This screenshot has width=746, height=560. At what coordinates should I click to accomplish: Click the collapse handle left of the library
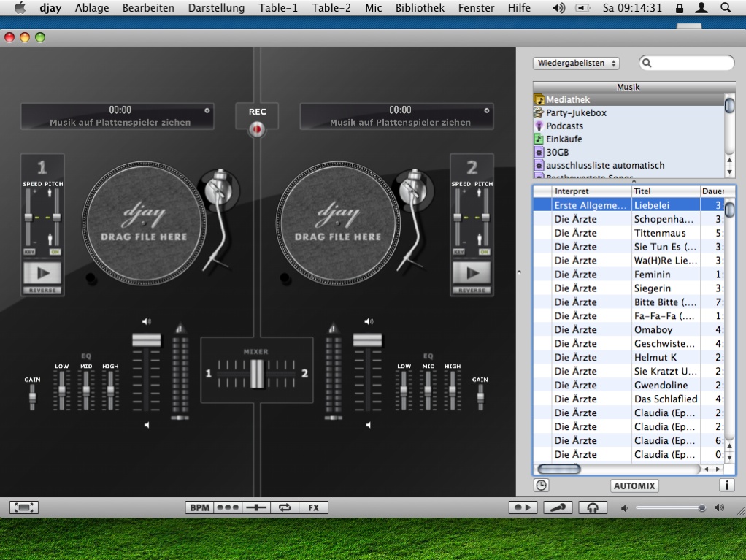(x=519, y=272)
